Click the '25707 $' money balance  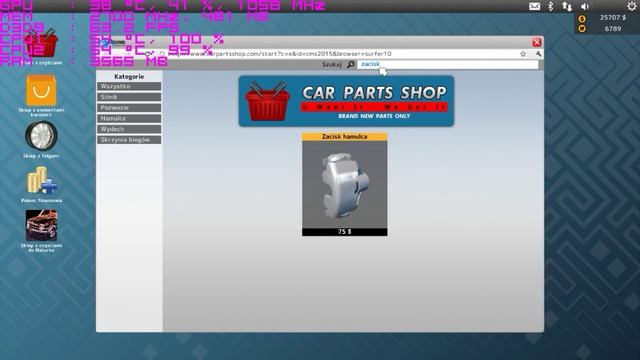613,18
